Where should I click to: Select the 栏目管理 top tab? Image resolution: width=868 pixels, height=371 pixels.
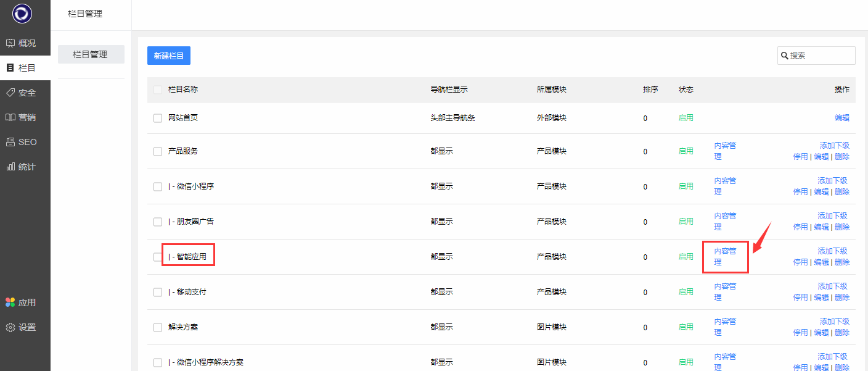[85, 14]
